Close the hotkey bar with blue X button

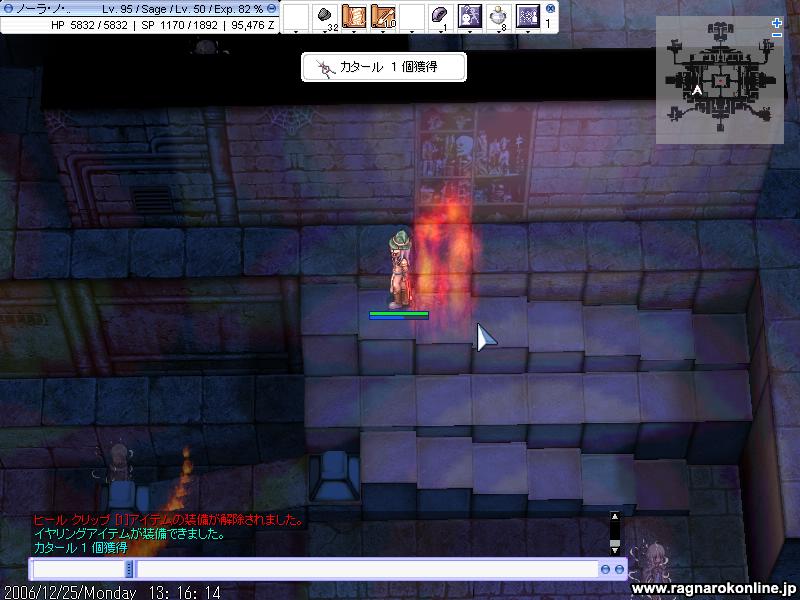[550, 8]
